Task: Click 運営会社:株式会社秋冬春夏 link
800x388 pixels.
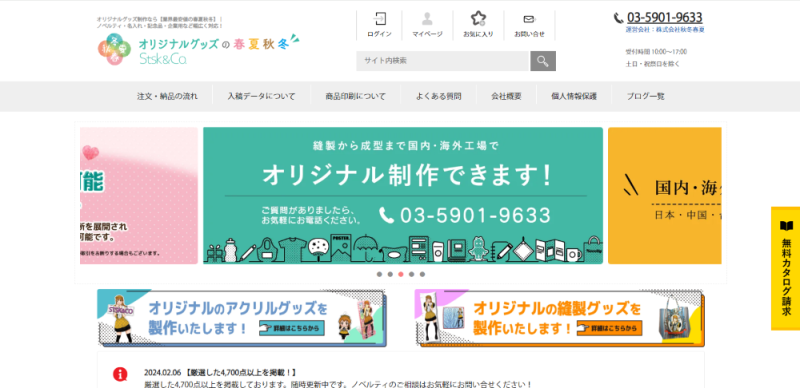Action: pos(665,30)
